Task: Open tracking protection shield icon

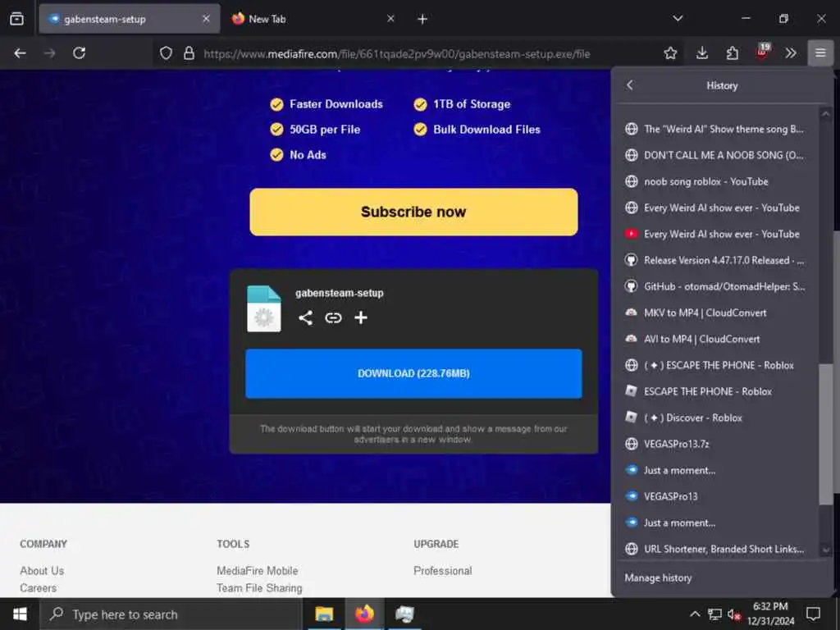Action: tap(166, 53)
